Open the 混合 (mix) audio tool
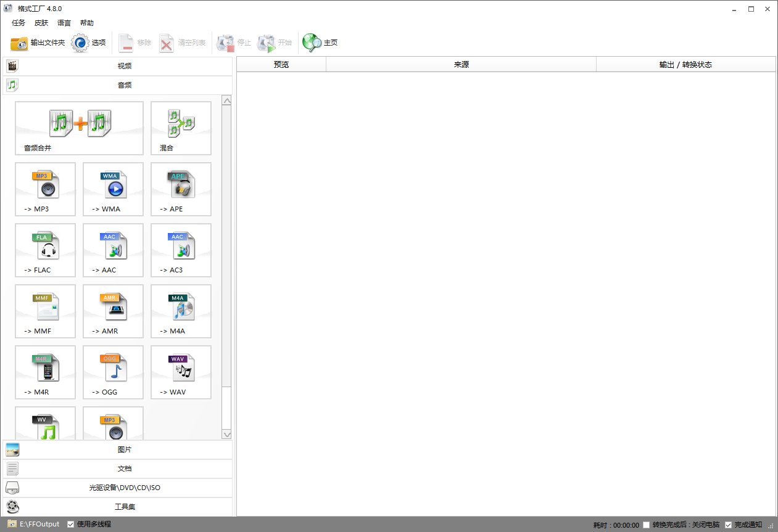Image resolution: width=778 pixels, height=532 pixels. (181, 128)
